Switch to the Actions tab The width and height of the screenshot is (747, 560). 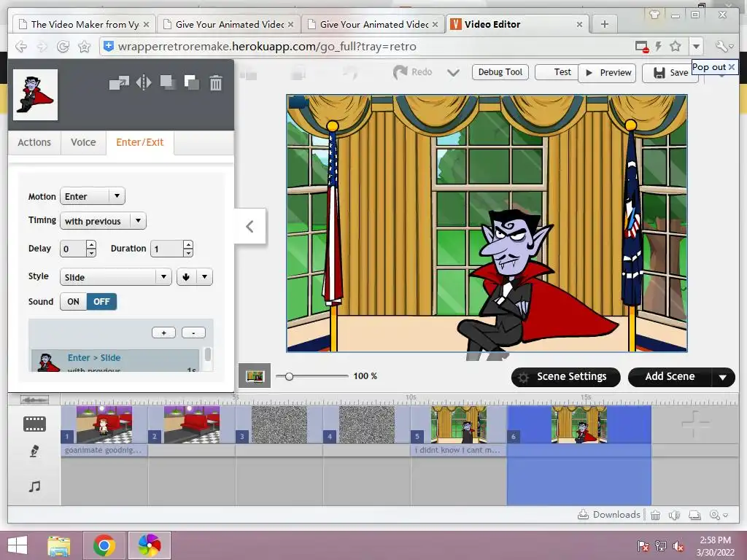[34, 142]
